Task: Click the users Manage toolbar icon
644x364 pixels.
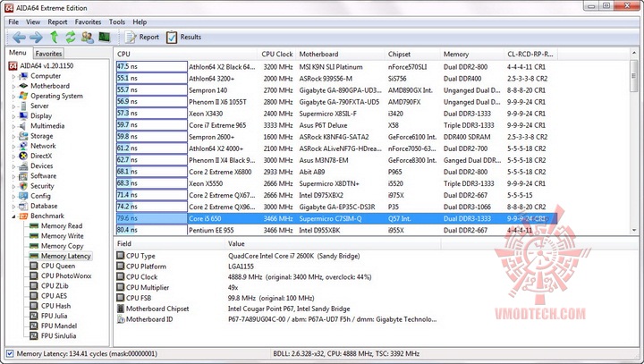Action: tap(87, 38)
